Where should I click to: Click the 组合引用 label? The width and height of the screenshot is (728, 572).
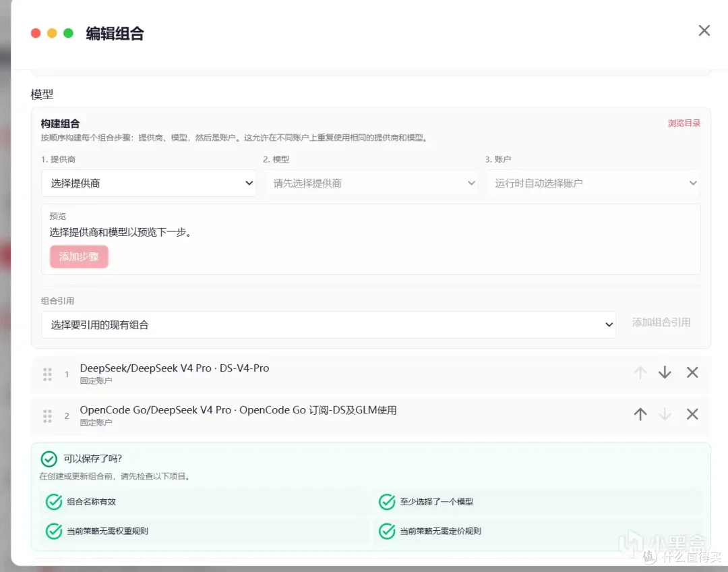57,301
